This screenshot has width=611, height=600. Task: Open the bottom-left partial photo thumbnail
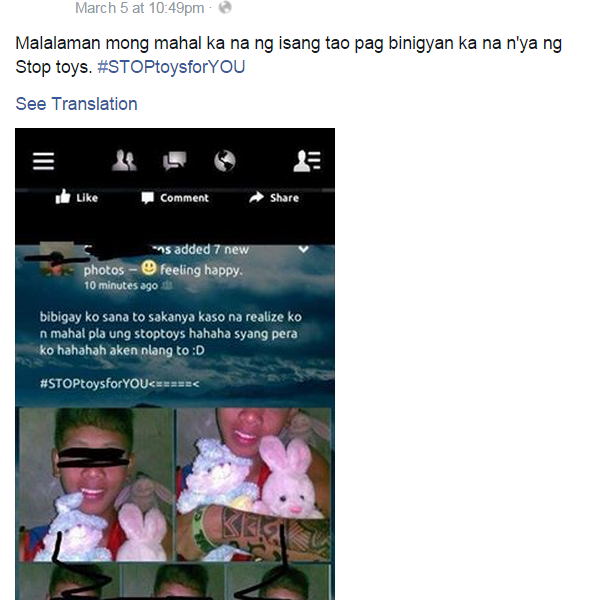[69, 582]
